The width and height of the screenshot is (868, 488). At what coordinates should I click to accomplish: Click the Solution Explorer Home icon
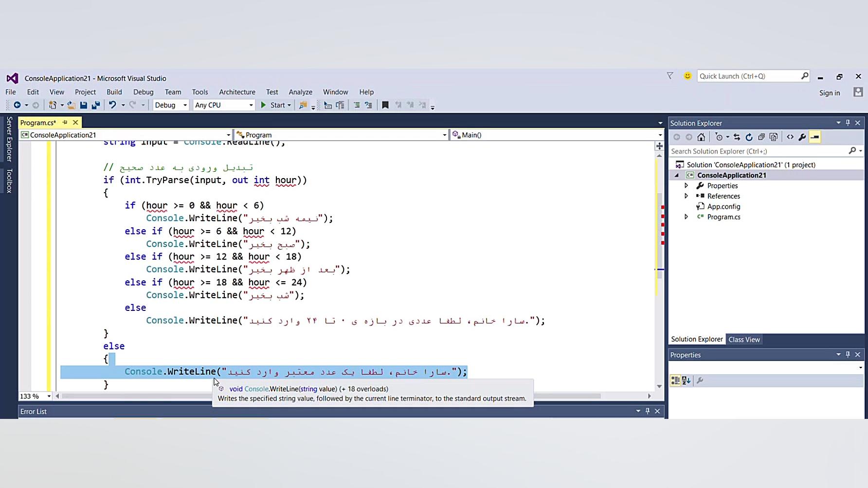701,137
